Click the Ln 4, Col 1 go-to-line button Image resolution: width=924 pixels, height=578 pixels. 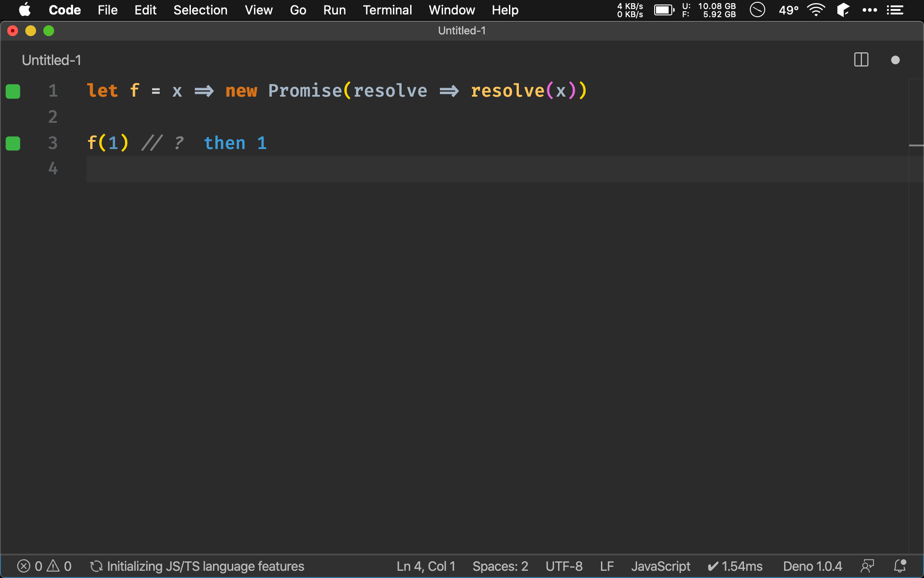click(426, 566)
